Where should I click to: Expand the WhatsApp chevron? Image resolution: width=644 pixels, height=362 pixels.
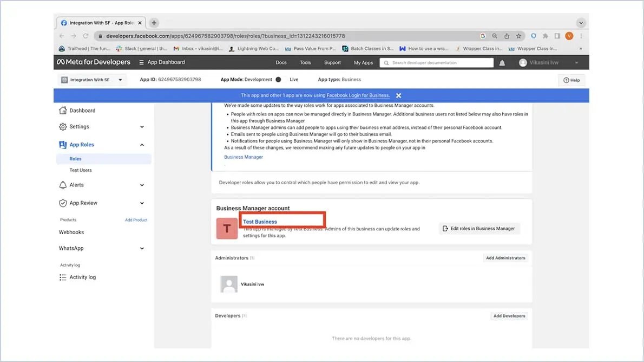142,248
